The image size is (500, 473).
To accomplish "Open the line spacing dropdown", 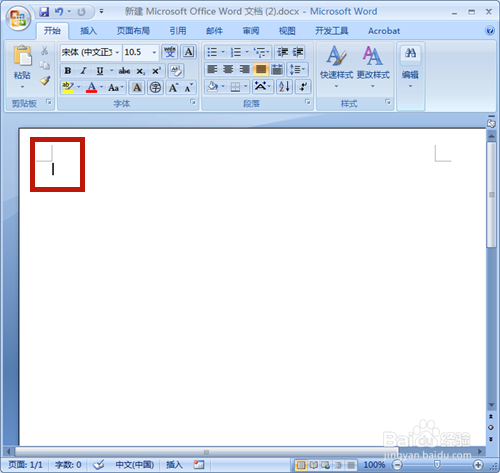I will [x=297, y=69].
